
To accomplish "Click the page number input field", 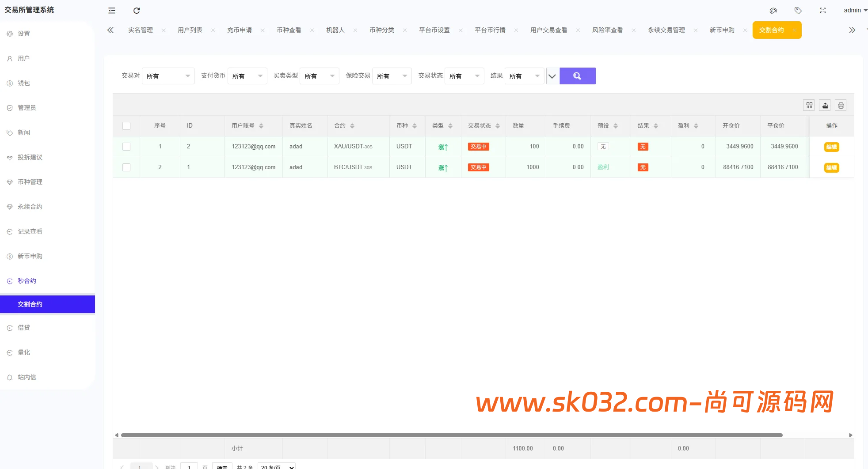I will click(189, 466).
